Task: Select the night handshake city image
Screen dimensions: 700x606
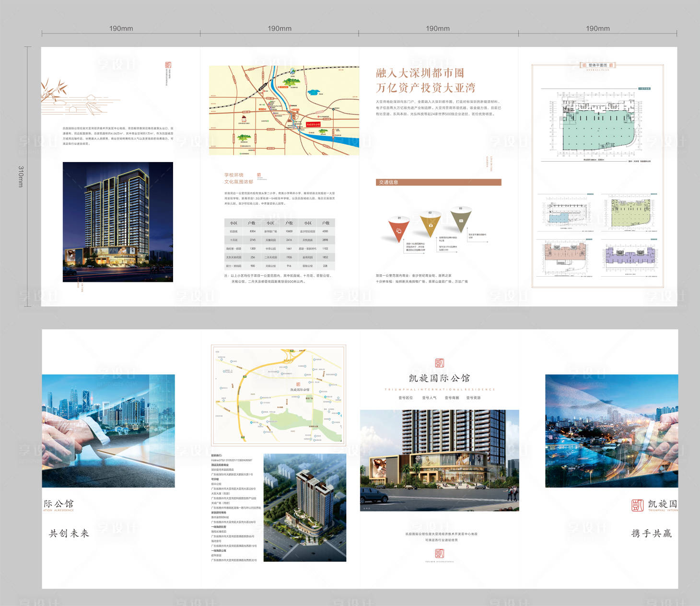Action: click(x=612, y=431)
